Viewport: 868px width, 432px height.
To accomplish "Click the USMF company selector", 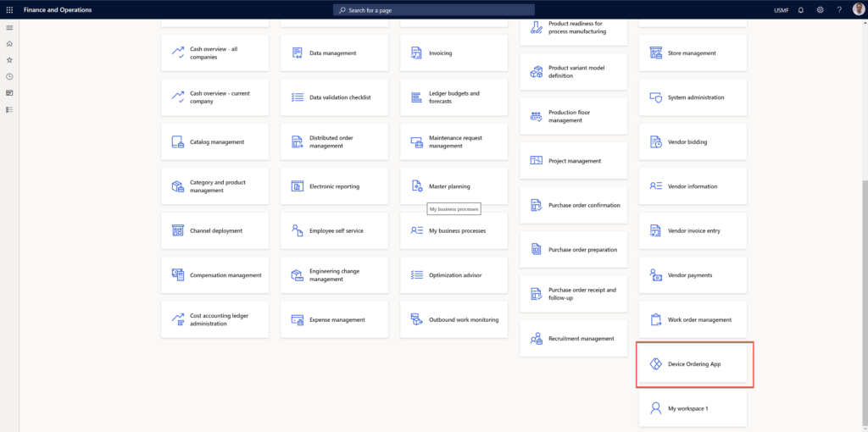I will [x=780, y=10].
